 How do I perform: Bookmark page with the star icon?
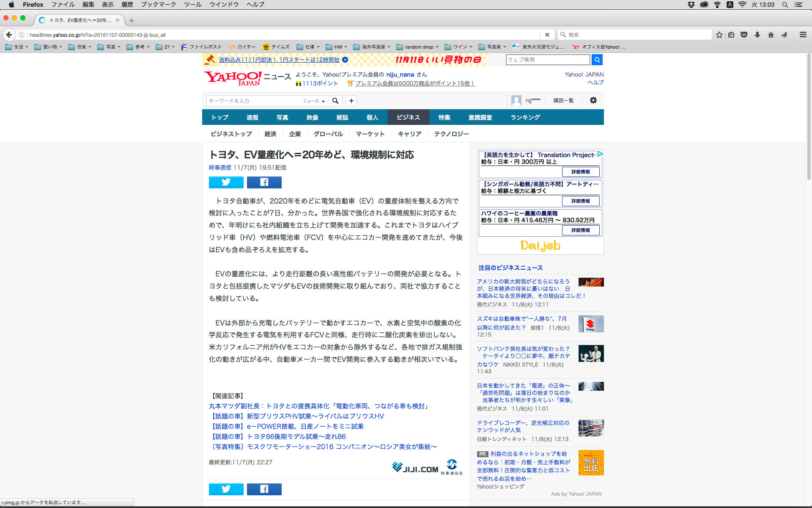(719, 35)
